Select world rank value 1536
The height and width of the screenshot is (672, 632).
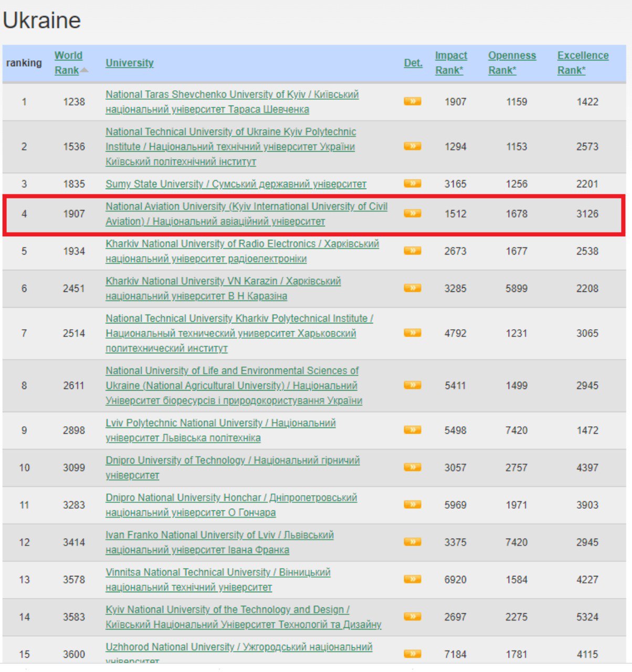(x=74, y=146)
